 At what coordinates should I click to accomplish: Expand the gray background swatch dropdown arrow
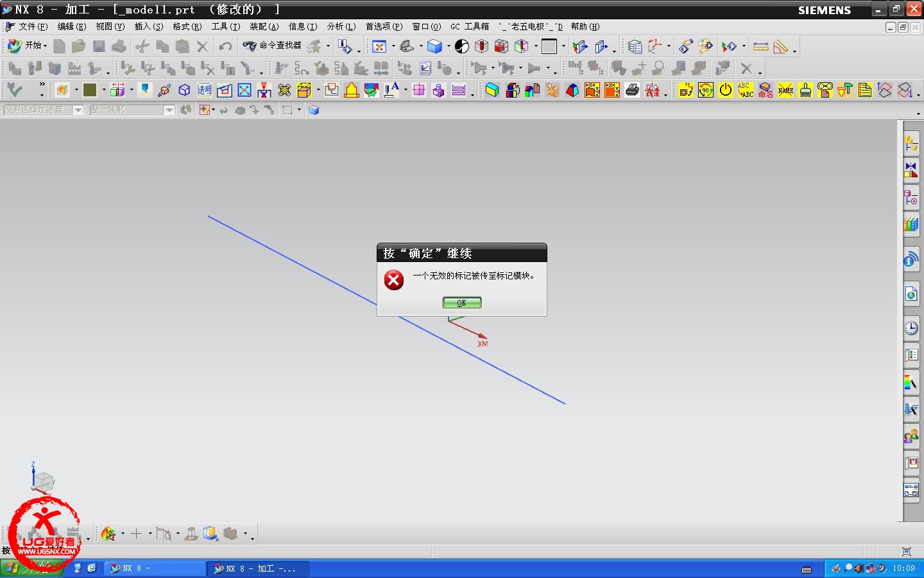(x=564, y=46)
